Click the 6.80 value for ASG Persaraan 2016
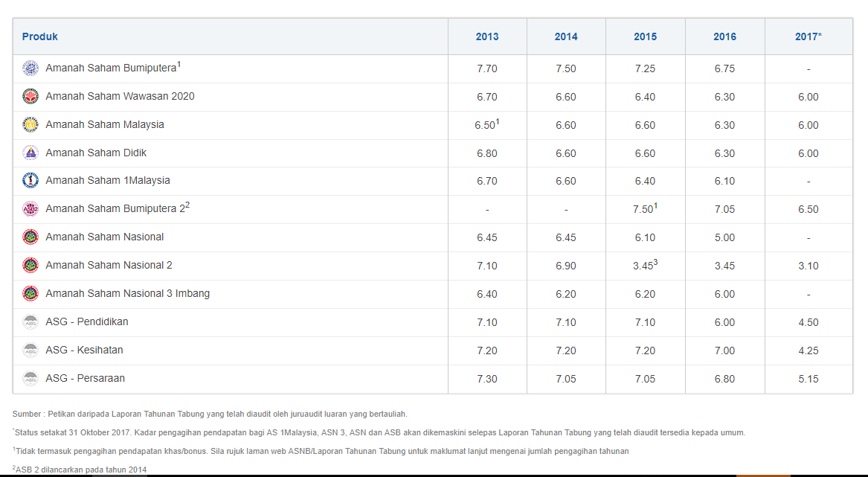Viewport: 868px width, 477px height. (724, 379)
